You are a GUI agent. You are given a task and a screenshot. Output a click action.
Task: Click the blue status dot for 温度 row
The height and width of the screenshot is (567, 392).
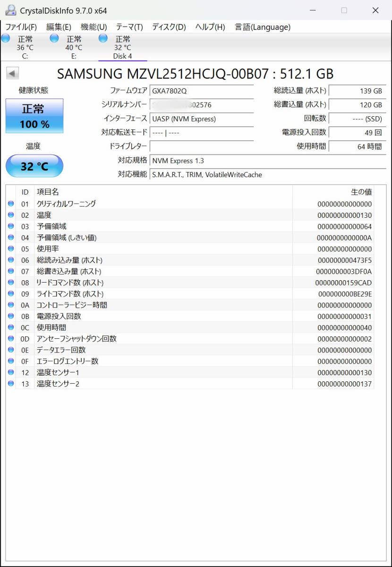(x=10, y=215)
